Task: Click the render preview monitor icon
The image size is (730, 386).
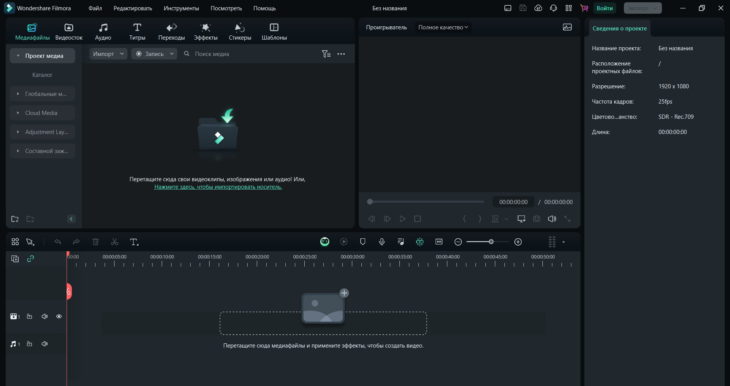Action: [521, 219]
